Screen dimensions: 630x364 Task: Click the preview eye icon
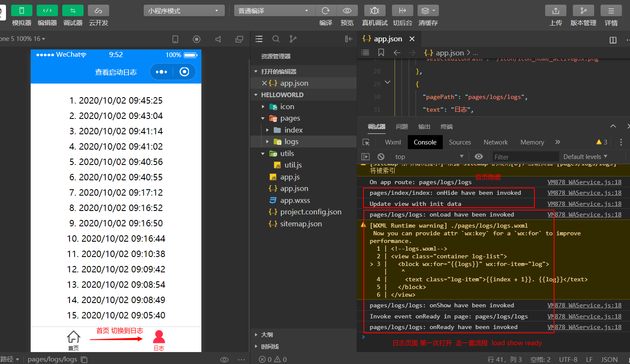[x=347, y=11]
